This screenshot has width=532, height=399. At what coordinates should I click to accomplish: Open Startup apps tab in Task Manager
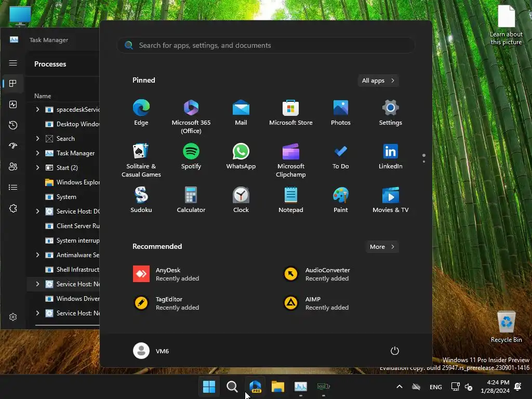[x=13, y=146]
